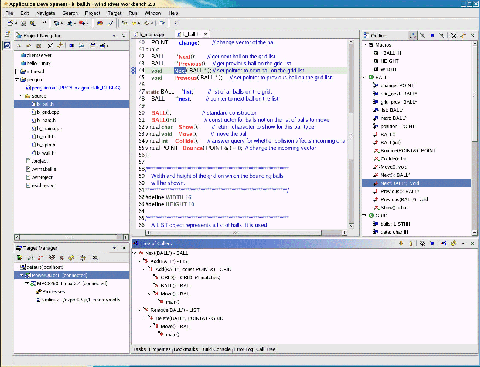Select the HEIGHT macro in Outline
The height and width of the screenshot is (367, 480).
(386, 61)
